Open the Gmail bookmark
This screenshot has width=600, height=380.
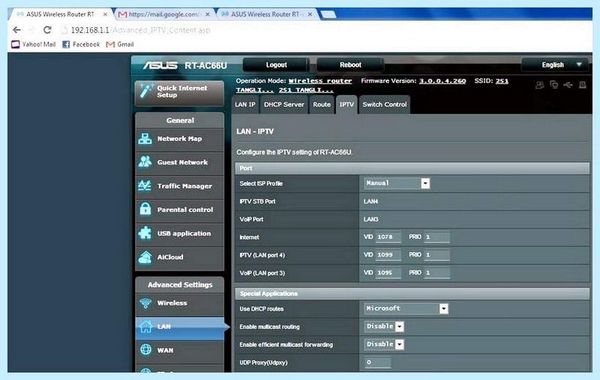click(x=120, y=44)
